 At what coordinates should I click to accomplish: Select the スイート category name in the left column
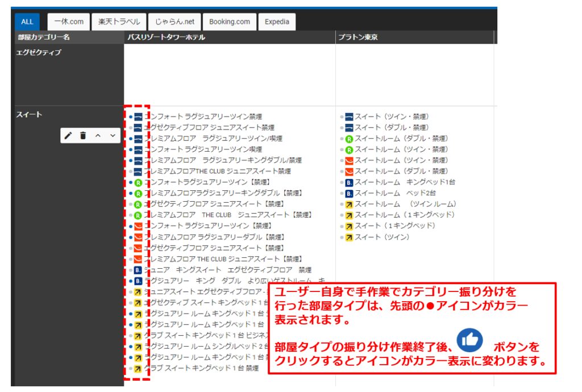point(30,115)
